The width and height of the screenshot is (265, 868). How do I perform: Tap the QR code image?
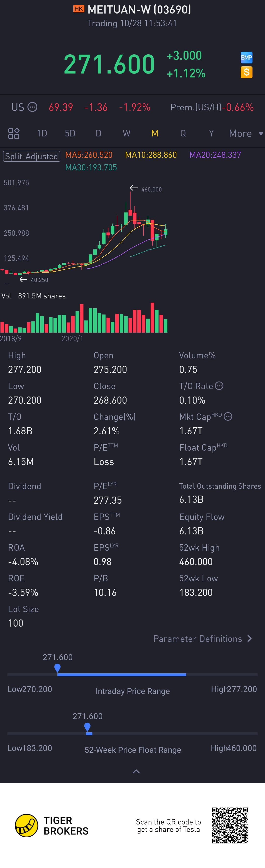point(230,825)
